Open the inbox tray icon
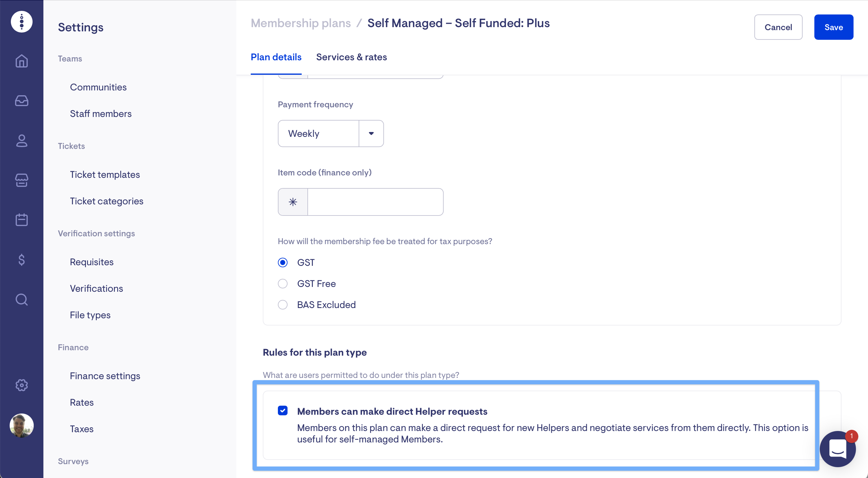The height and width of the screenshot is (478, 868). point(22,101)
